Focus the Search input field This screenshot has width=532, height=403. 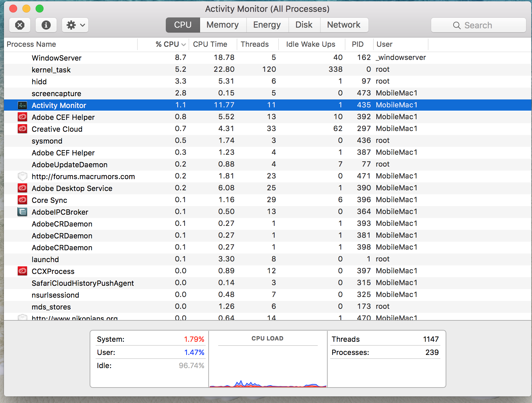479,25
